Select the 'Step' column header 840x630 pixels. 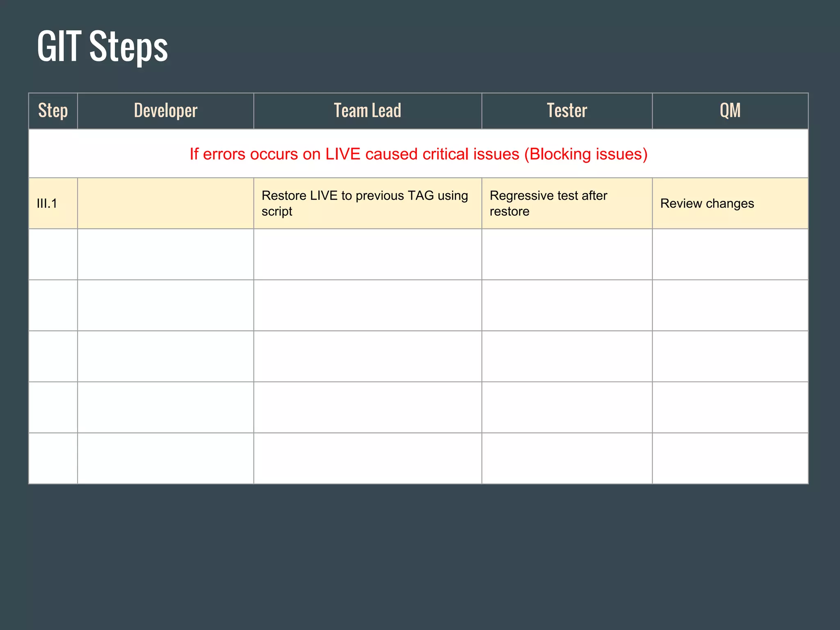coord(53,111)
